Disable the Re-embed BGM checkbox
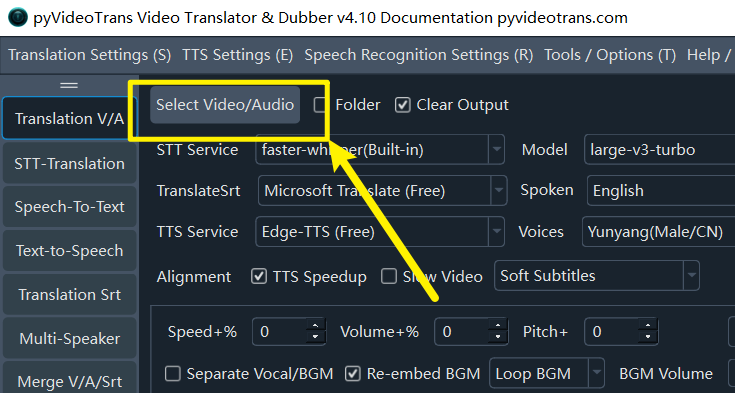The width and height of the screenshot is (735, 393). pyautogui.click(x=352, y=374)
